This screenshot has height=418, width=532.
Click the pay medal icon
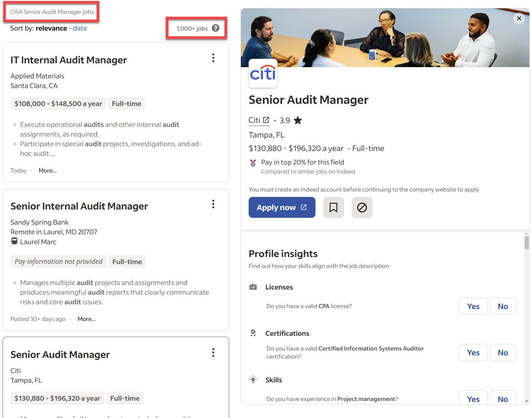(x=253, y=163)
